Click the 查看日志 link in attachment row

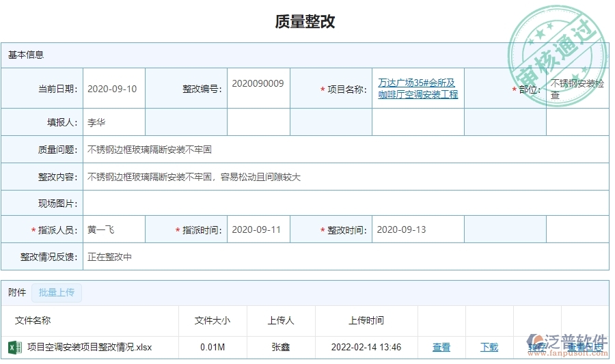click(x=585, y=348)
